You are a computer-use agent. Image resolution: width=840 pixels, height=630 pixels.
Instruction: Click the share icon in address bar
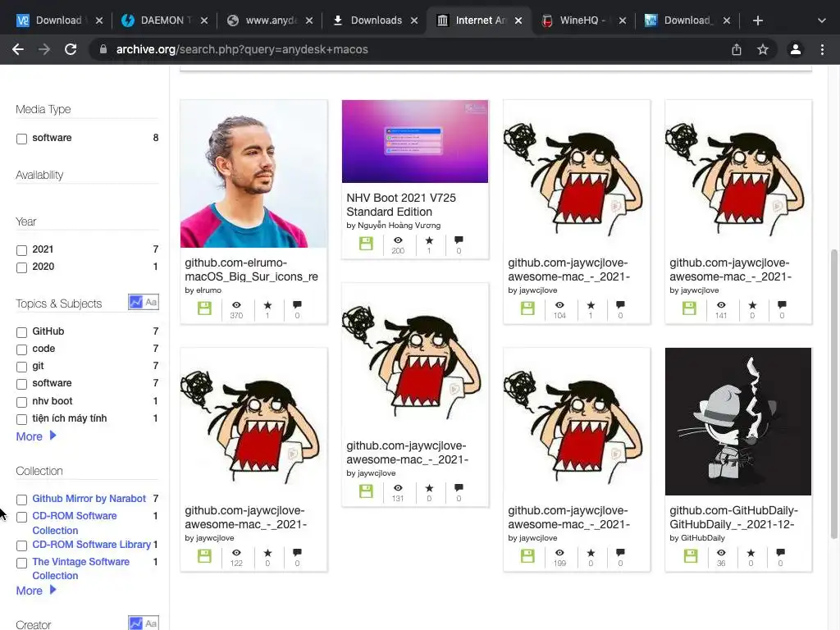(737, 49)
